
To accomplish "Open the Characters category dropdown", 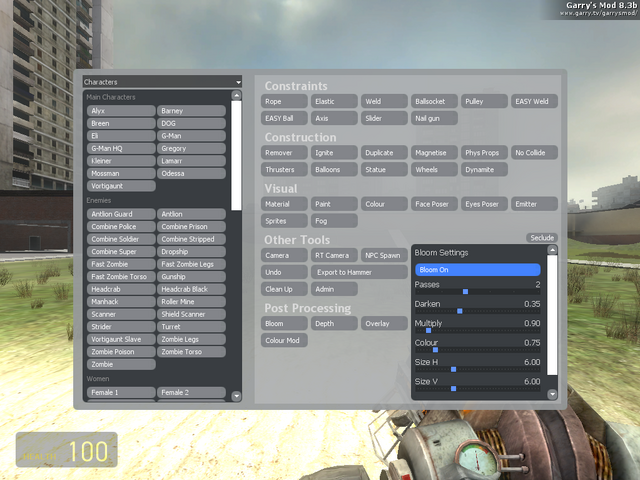I will [162, 82].
